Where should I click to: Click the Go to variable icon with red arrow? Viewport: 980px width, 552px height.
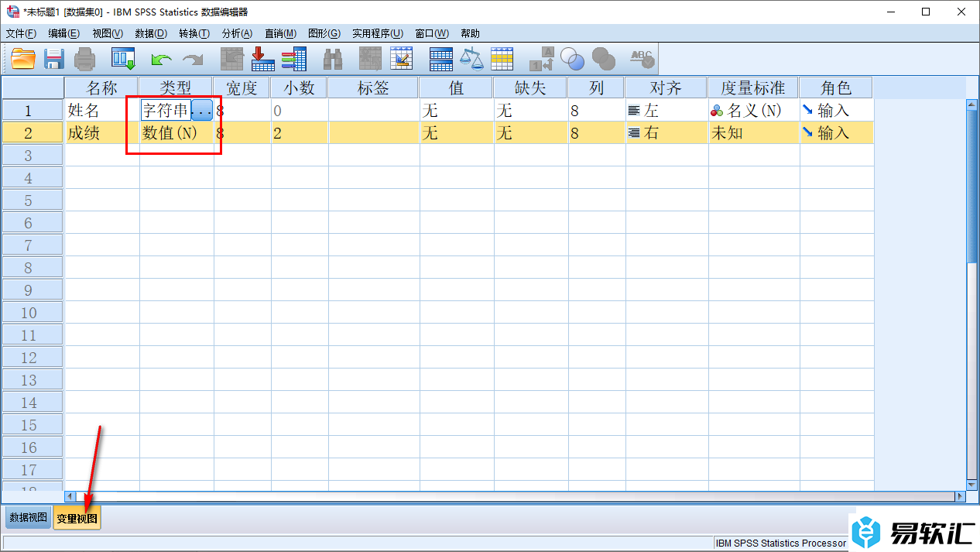click(x=263, y=59)
